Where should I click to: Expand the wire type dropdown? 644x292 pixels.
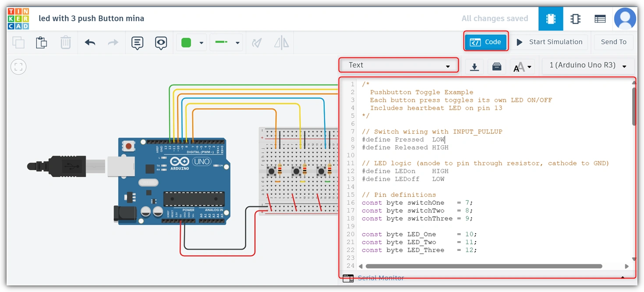pyautogui.click(x=226, y=43)
